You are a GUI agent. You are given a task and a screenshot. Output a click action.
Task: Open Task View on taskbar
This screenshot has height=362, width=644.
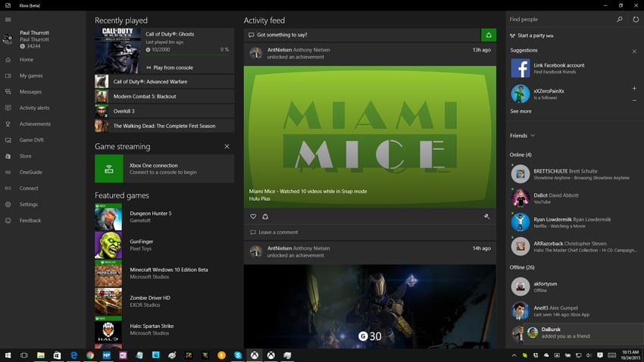[24, 355]
